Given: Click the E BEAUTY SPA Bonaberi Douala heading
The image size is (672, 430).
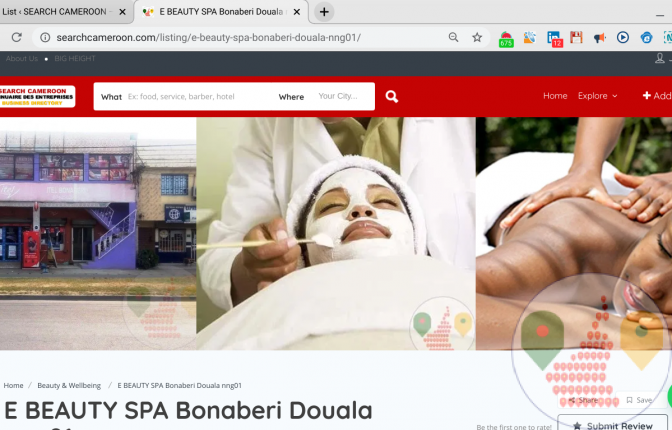Looking at the screenshot, I should tap(189, 411).
